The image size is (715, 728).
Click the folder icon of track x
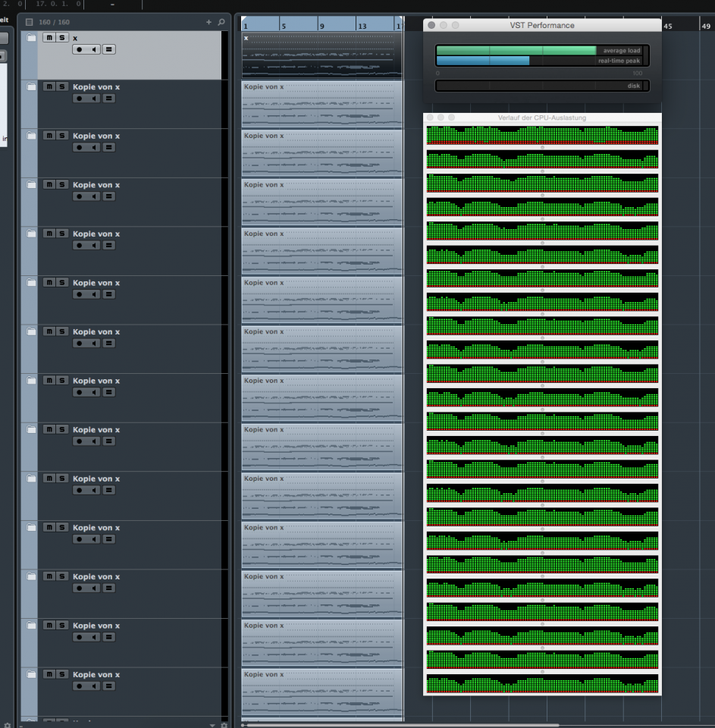pos(31,38)
